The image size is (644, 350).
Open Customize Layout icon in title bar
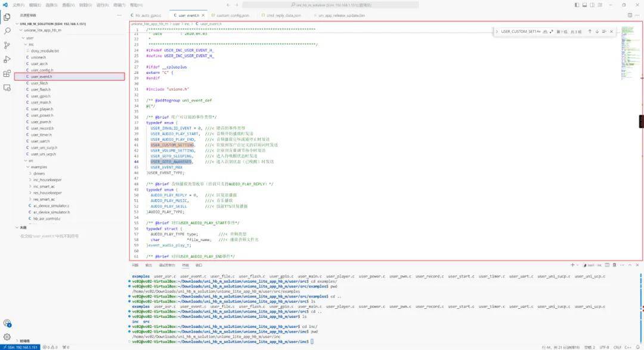600,5
